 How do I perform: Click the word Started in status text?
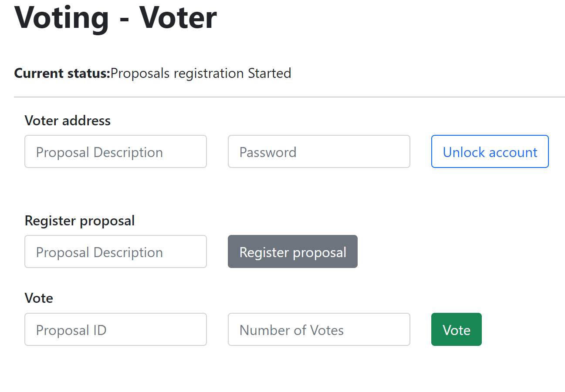[x=269, y=73]
